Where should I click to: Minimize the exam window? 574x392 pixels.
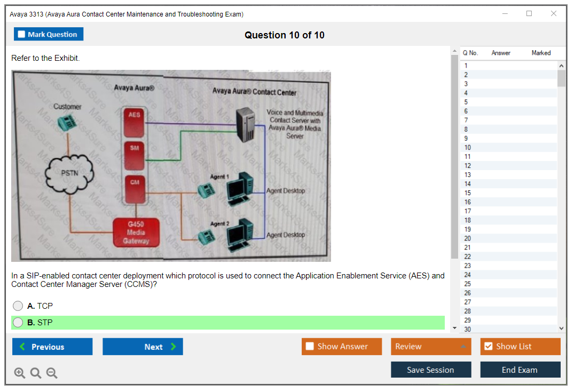click(x=505, y=14)
